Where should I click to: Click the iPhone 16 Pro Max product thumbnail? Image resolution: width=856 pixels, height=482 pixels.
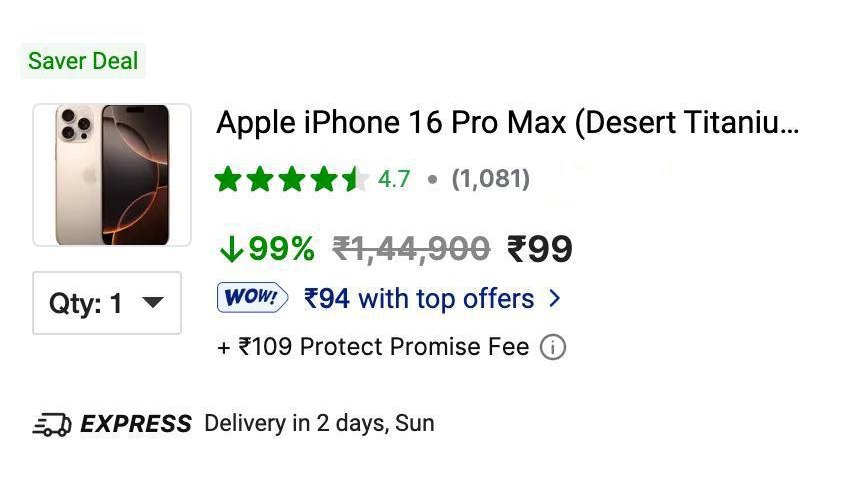click(x=112, y=175)
